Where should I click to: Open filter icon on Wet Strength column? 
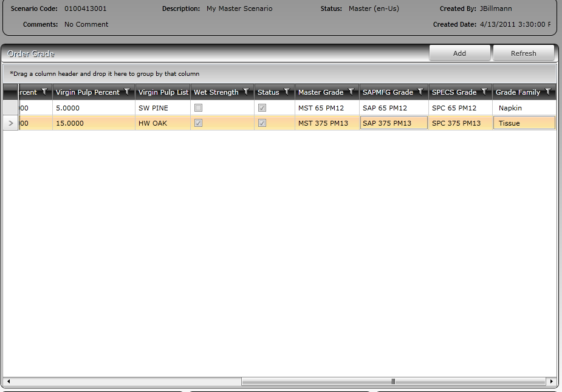tap(246, 92)
